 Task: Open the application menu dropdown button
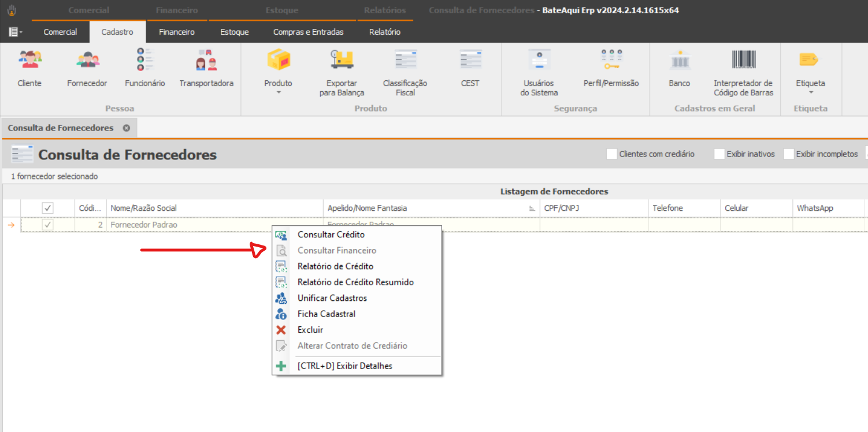pos(16,32)
